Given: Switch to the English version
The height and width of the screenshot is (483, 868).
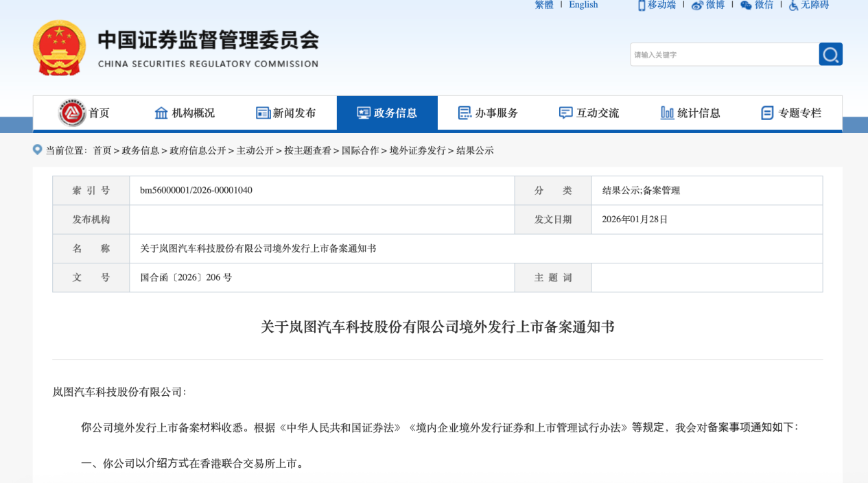Looking at the screenshot, I should [x=583, y=5].
